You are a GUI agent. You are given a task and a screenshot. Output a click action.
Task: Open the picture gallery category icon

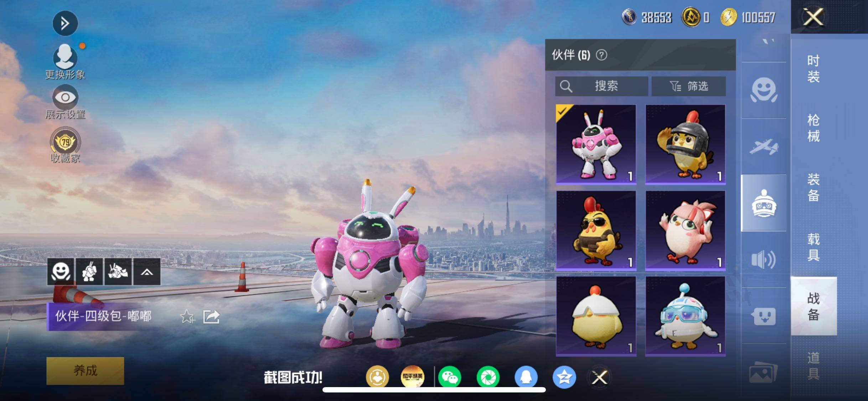(764, 372)
